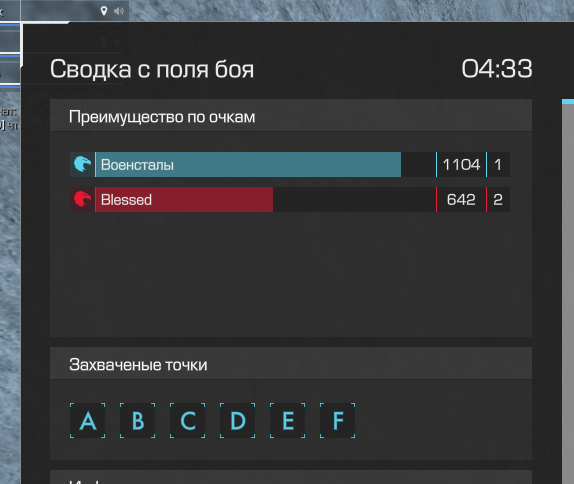The image size is (574, 484).
Task: Click the red eagle Blessed emblem
Action: click(82, 200)
